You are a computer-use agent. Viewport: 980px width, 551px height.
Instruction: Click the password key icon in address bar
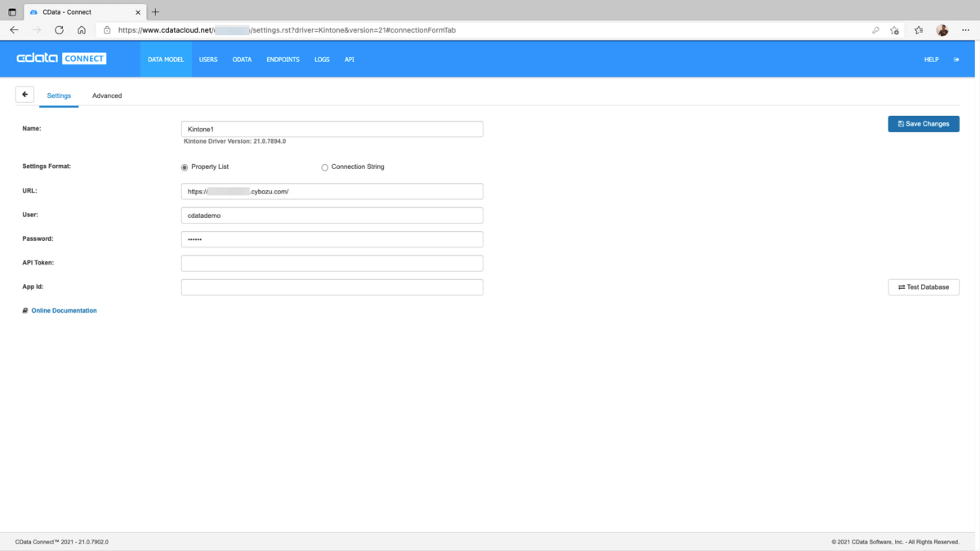(x=875, y=30)
